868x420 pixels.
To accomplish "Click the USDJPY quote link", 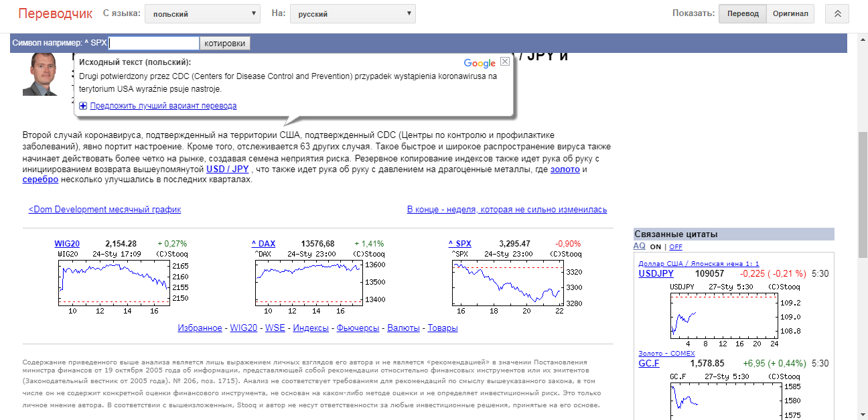I will tap(656, 273).
